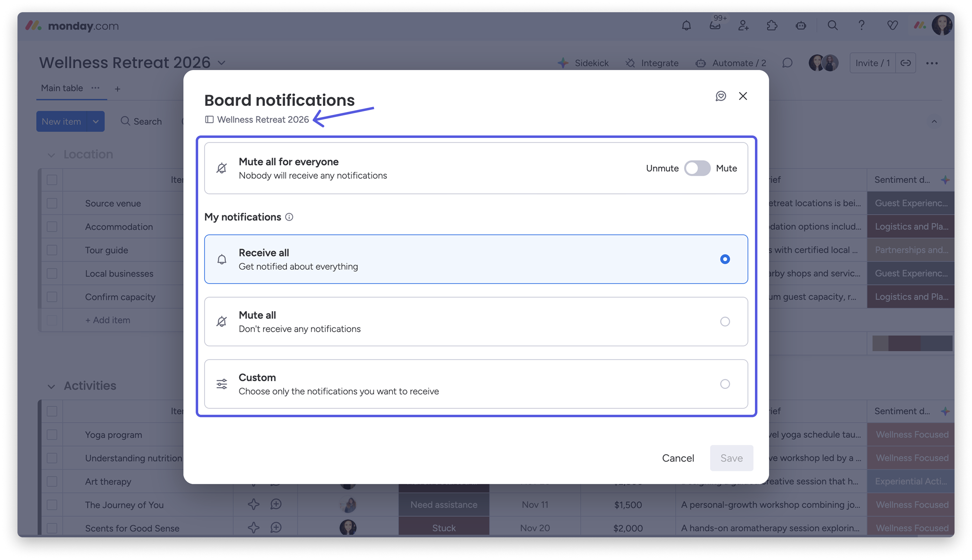The image size is (972, 560).
Task: Open the help question mark icon
Action: 862,26
